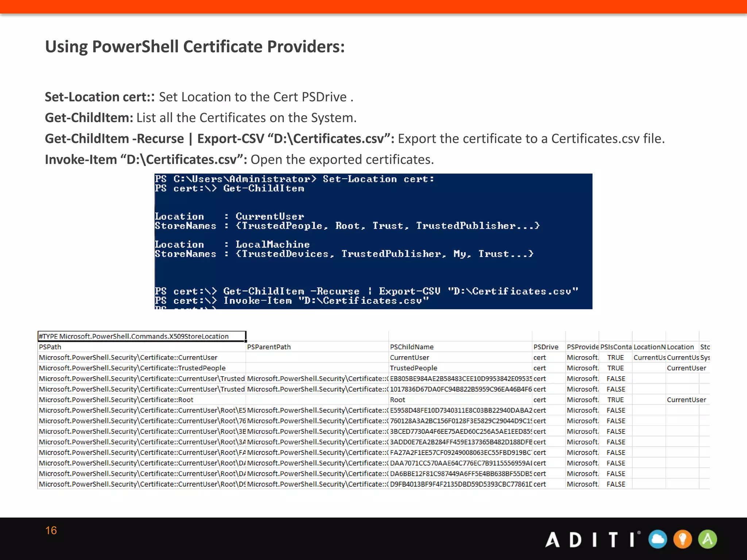Viewport: 747px width, 560px height.
Task: Click the LocationN column header cell
Action: click(x=649, y=347)
